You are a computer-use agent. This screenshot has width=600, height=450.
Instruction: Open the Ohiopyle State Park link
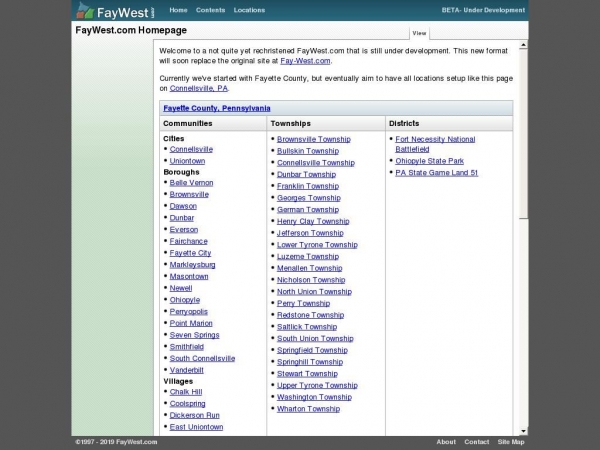point(429,161)
